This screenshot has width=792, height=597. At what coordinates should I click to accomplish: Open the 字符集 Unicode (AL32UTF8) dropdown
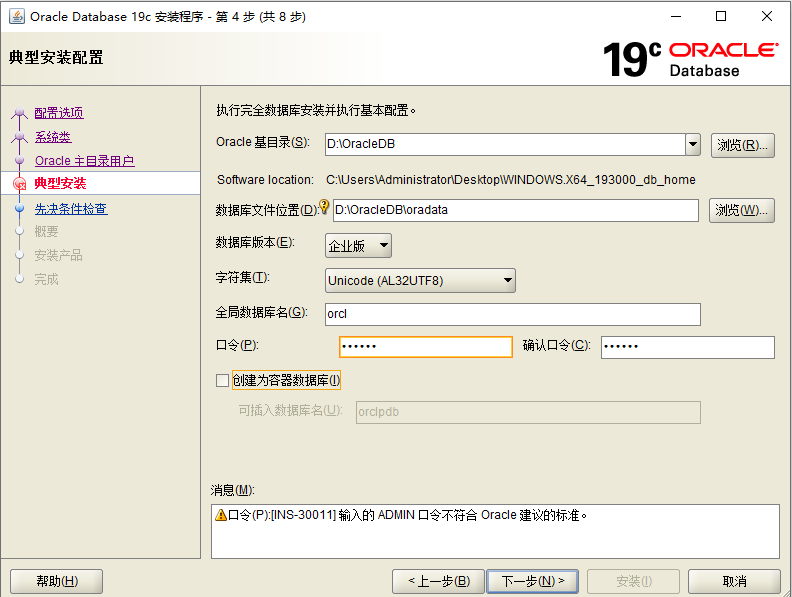[420, 280]
